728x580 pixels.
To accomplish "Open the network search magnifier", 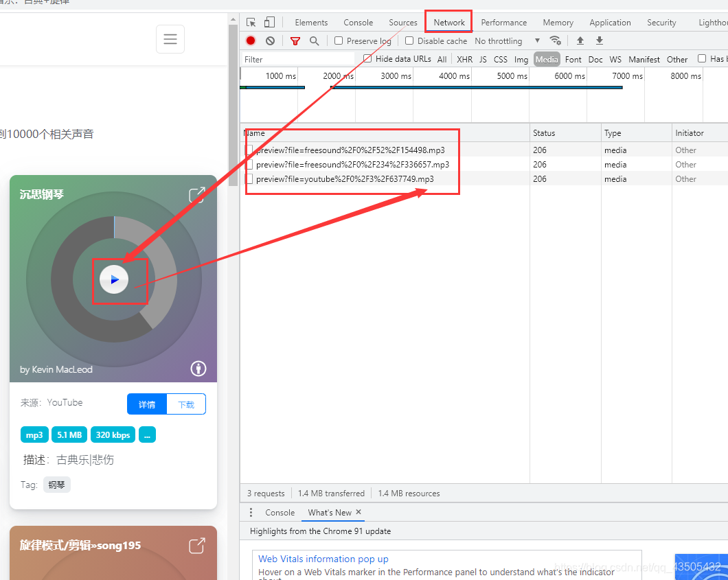I will point(315,40).
